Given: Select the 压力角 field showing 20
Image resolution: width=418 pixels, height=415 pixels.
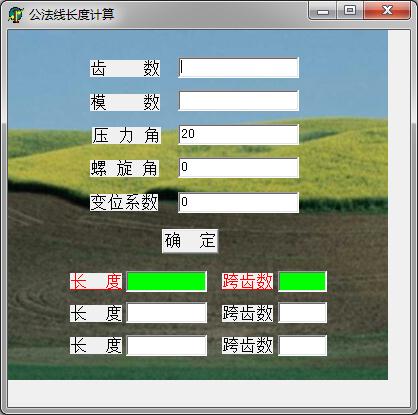Looking at the screenshot, I should (239, 134).
